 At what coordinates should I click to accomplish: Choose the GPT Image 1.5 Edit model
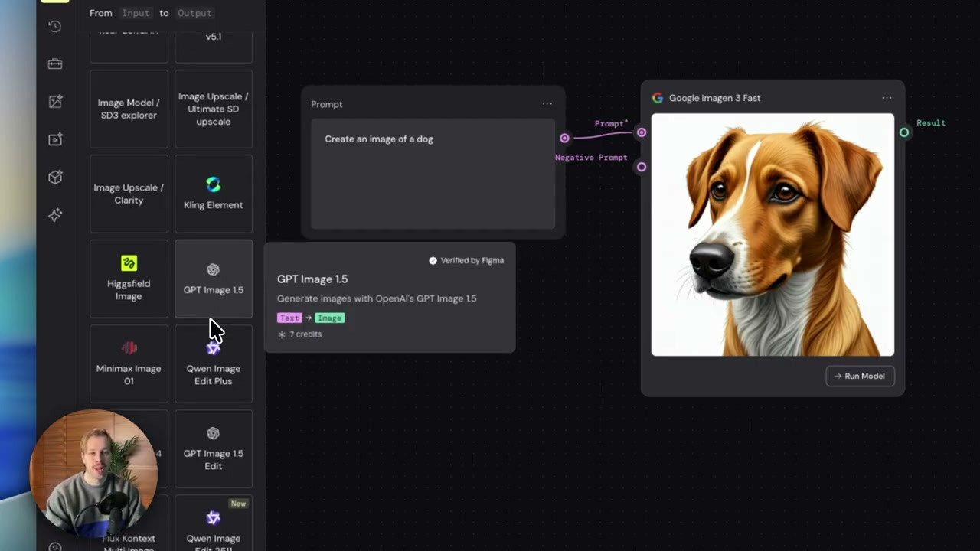coord(214,448)
